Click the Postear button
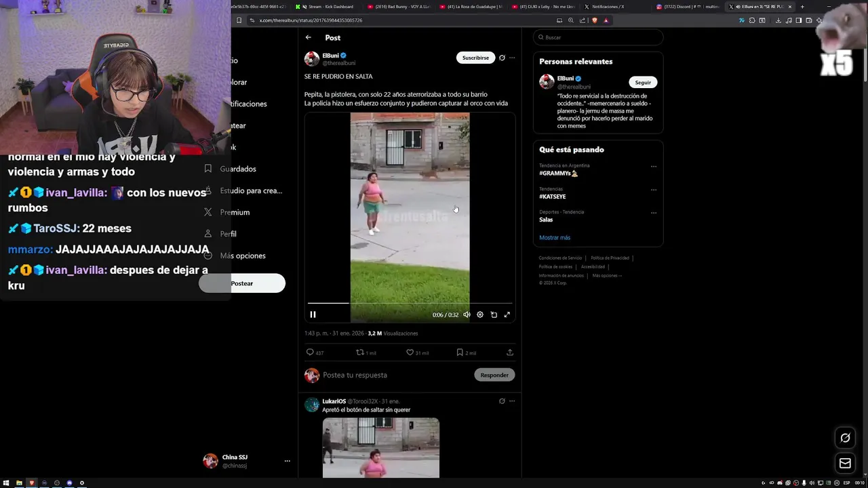This screenshot has width=868, height=488. (x=242, y=283)
